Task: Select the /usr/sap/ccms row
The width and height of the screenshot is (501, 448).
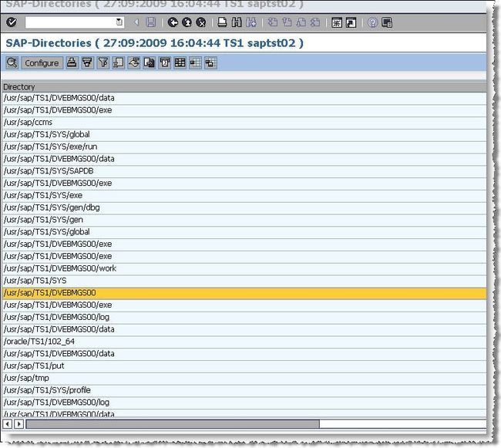Action: coord(244,123)
